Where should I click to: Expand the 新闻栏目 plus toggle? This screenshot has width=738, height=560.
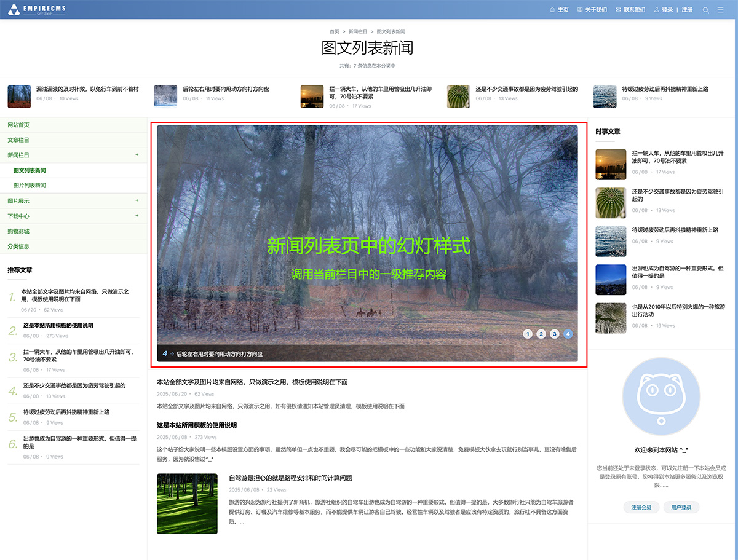(137, 155)
